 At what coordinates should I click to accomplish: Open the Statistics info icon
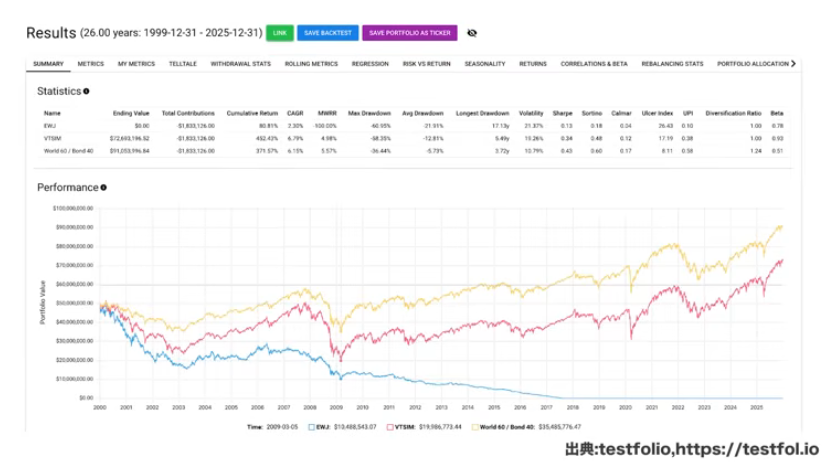[x=86, y=91]
